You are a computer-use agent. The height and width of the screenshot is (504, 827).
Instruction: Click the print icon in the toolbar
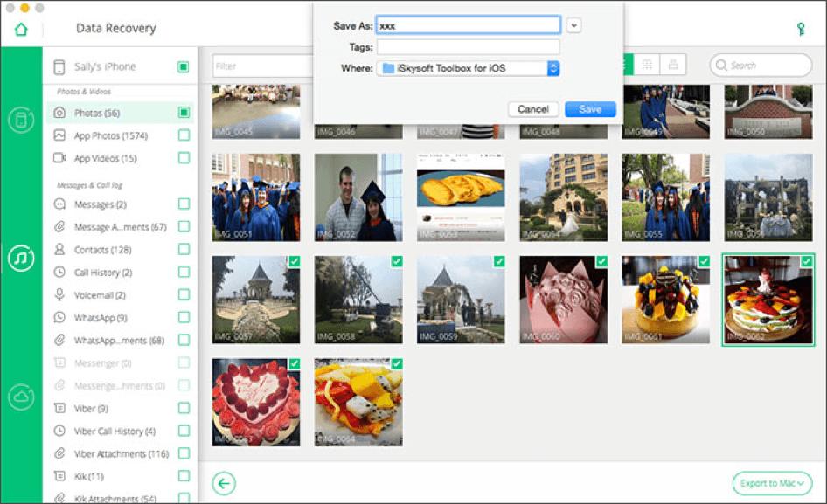point(674,65)
